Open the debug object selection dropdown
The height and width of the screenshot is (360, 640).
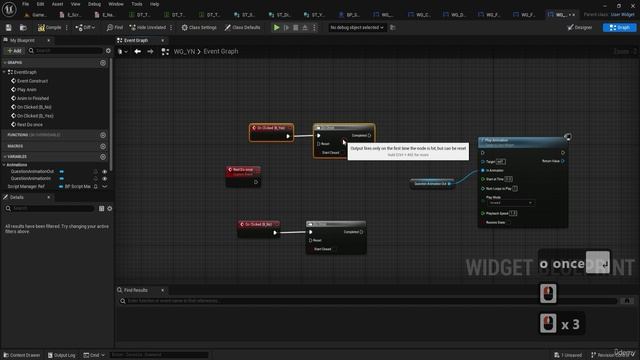357,27
